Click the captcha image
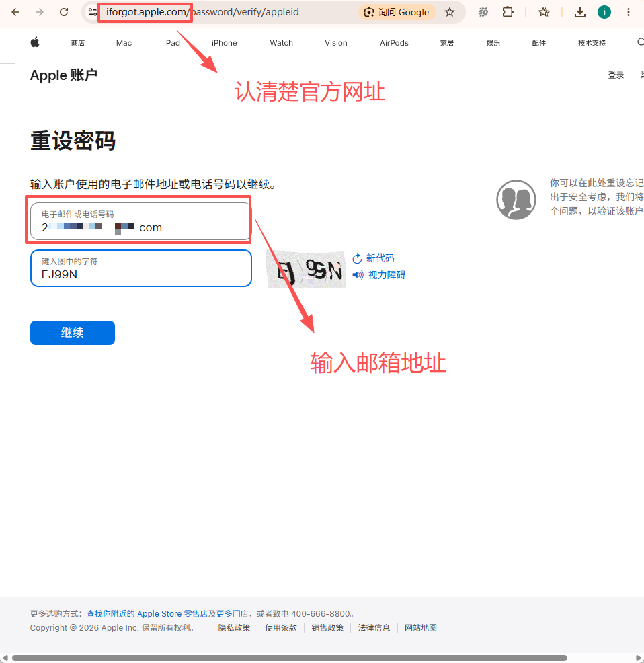The width and height of the screenshot is (644, 663). (307, 270)
